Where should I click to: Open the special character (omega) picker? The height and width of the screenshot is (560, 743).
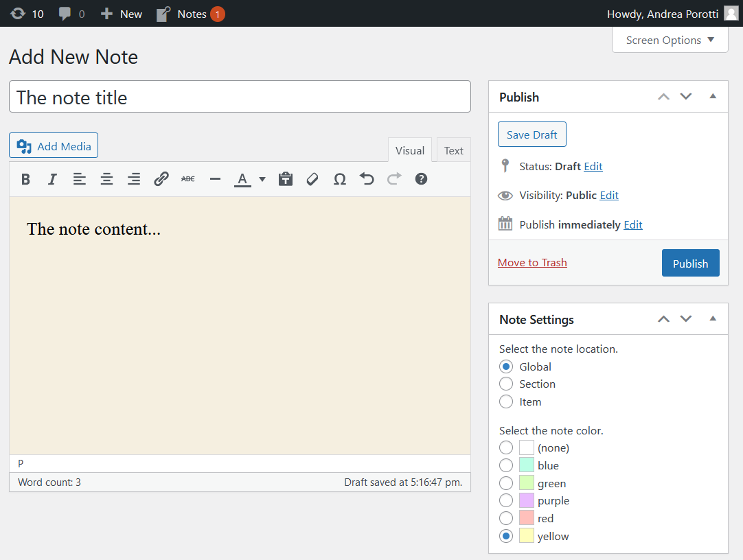coord(339,179)
